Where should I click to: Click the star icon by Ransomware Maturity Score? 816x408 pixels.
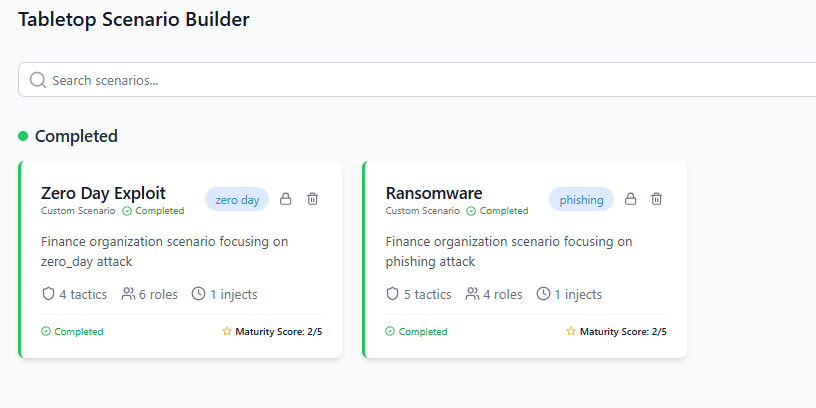tap(571, 331)
